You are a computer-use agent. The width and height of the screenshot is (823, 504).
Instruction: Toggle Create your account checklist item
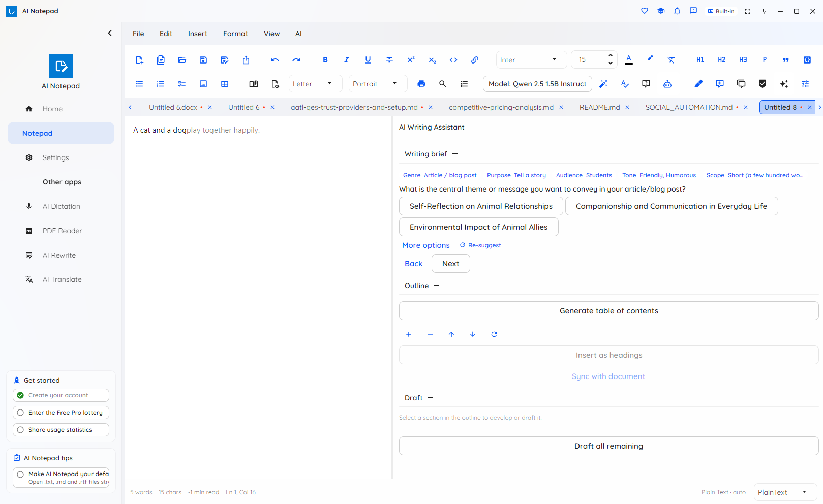tap(61, 395)
